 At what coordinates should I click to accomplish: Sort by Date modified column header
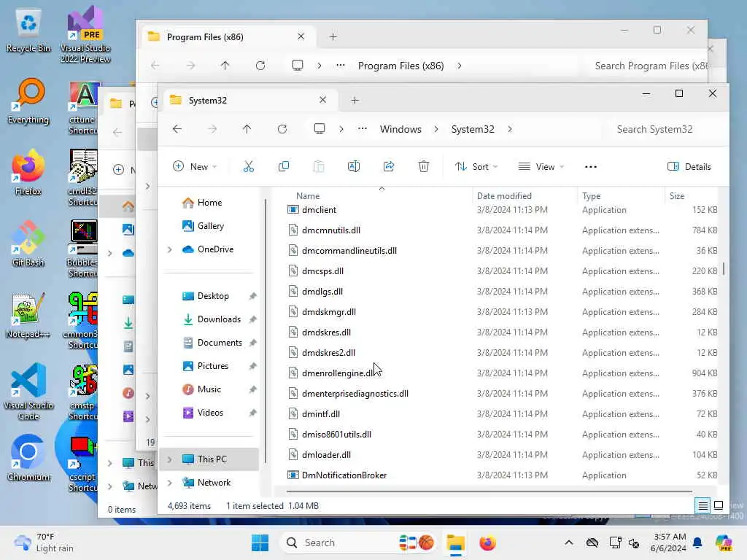(504, 195)
